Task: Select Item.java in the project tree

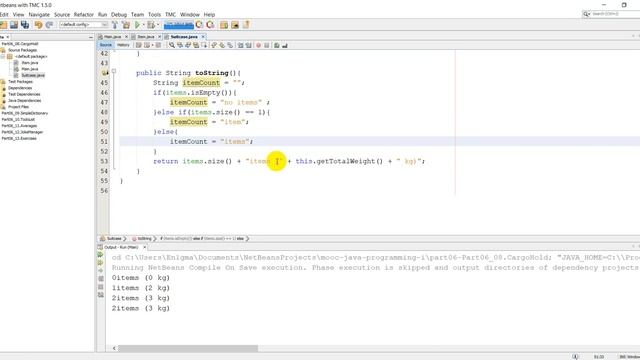Action: tap(30, 62)
